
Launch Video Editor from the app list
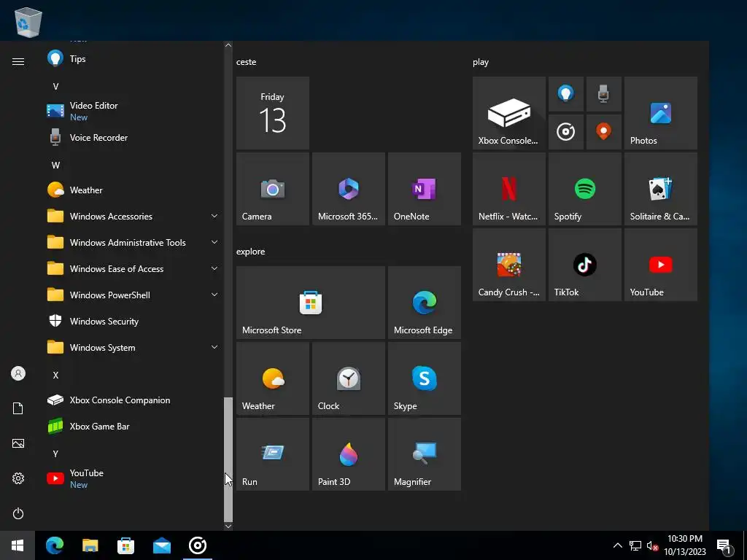point(133,111)
